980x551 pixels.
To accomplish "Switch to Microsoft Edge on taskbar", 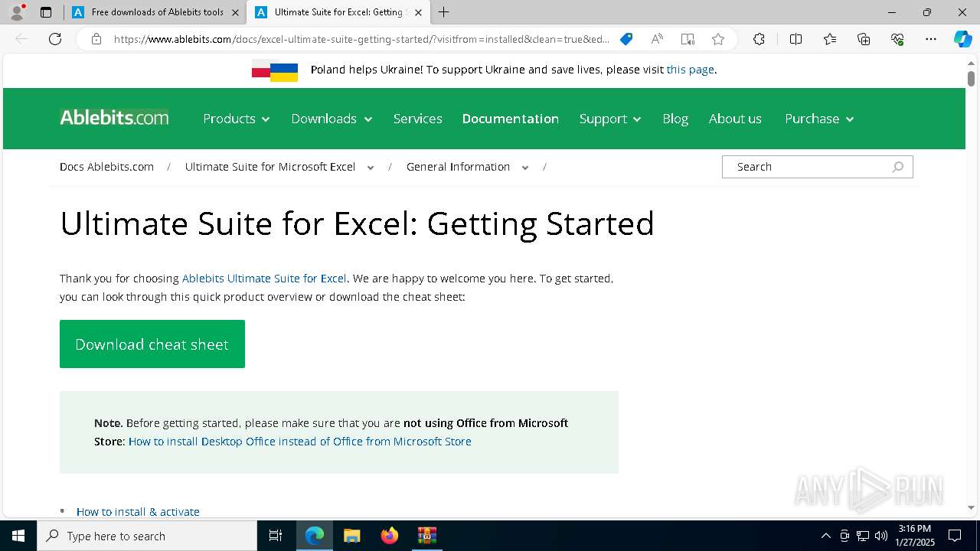I will coord(315,536).
